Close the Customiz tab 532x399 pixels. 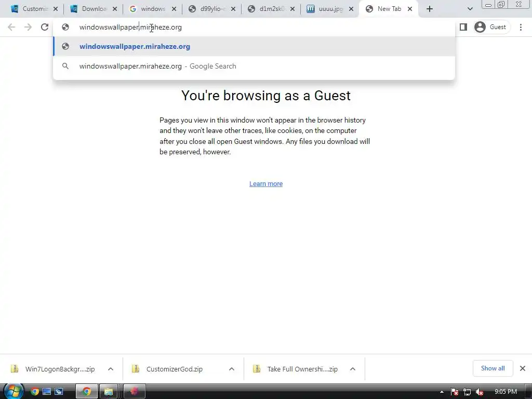coord(56,9)
